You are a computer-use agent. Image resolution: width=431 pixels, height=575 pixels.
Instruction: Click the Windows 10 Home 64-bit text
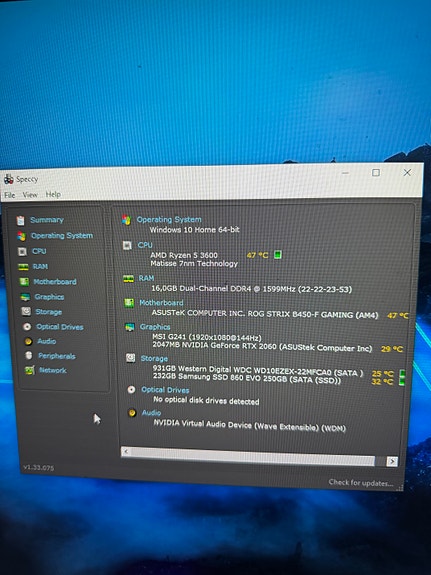click(194, 230)
